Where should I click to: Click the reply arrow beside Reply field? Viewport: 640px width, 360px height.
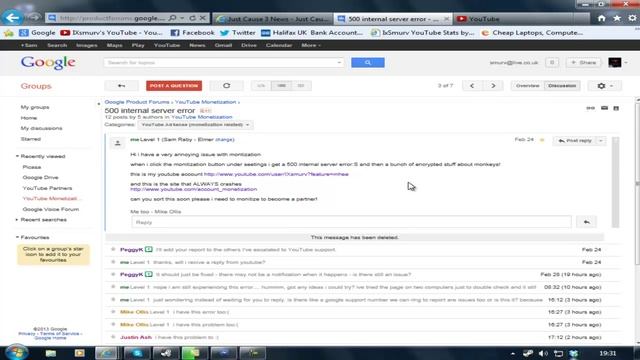587,222
